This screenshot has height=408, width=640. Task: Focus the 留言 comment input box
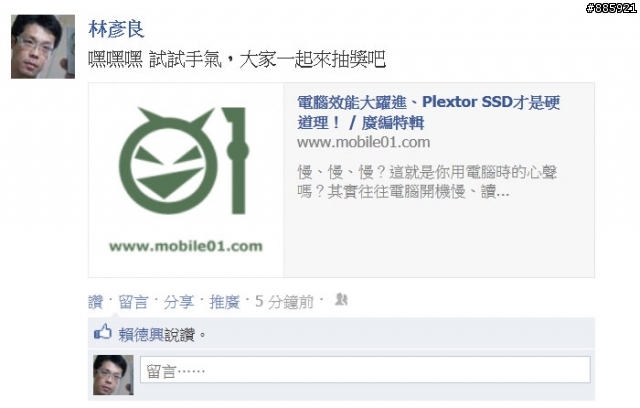[365, 370]
